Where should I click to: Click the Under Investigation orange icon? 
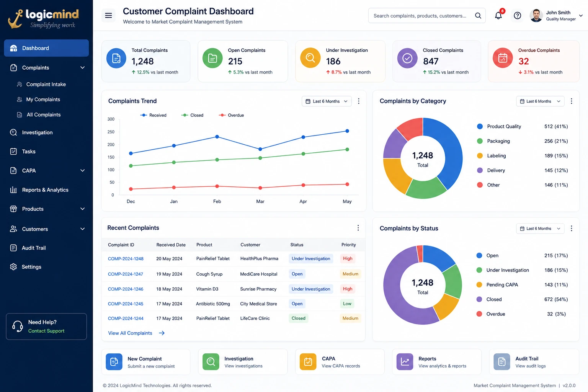310,58
